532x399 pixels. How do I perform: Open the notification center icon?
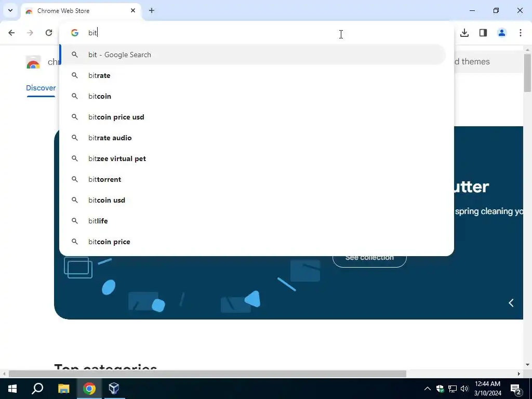point(516,389)
